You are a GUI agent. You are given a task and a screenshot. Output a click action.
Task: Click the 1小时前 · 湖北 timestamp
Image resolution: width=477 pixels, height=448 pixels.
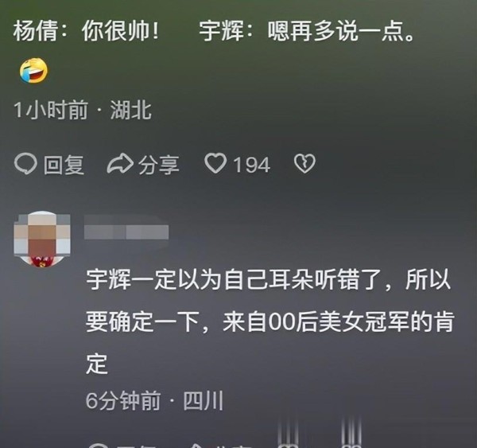point(83,110)
